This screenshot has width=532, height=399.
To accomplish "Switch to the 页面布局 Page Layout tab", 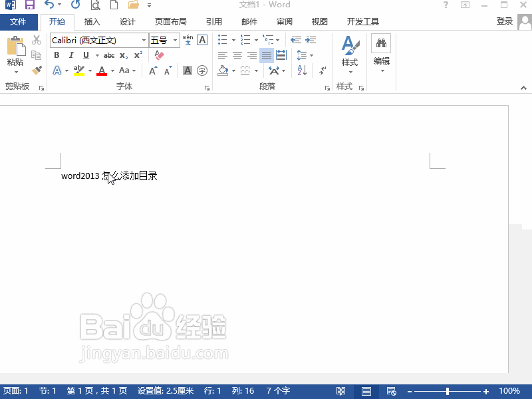I will pyautogui.click(x=171, y=22).
